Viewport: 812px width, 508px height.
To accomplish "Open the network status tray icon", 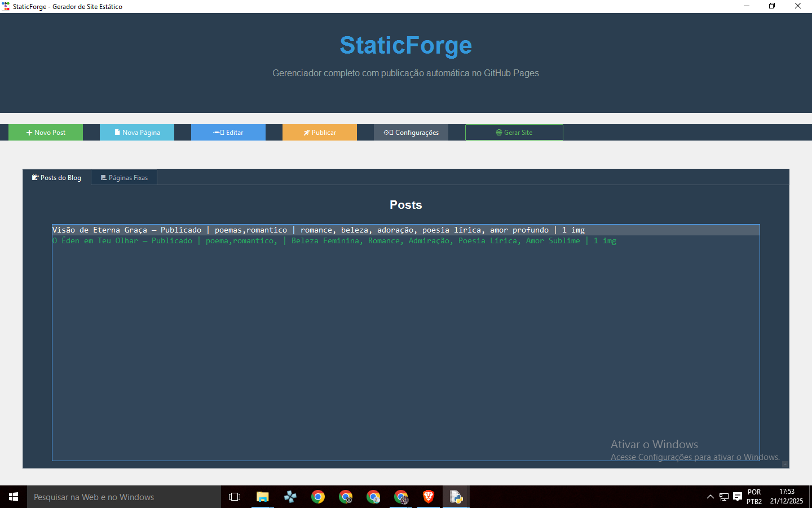I will [x=724, y=497].
